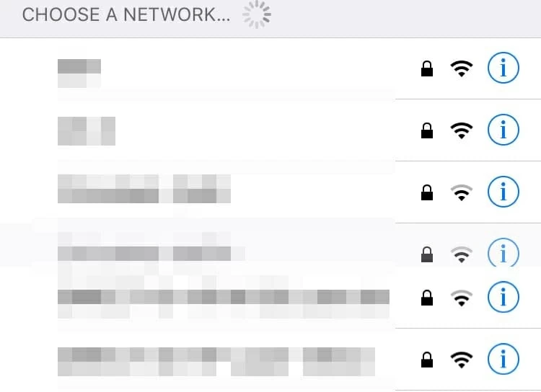
Task: Tap the info icon on fourth network row
Action: (503, 252)
